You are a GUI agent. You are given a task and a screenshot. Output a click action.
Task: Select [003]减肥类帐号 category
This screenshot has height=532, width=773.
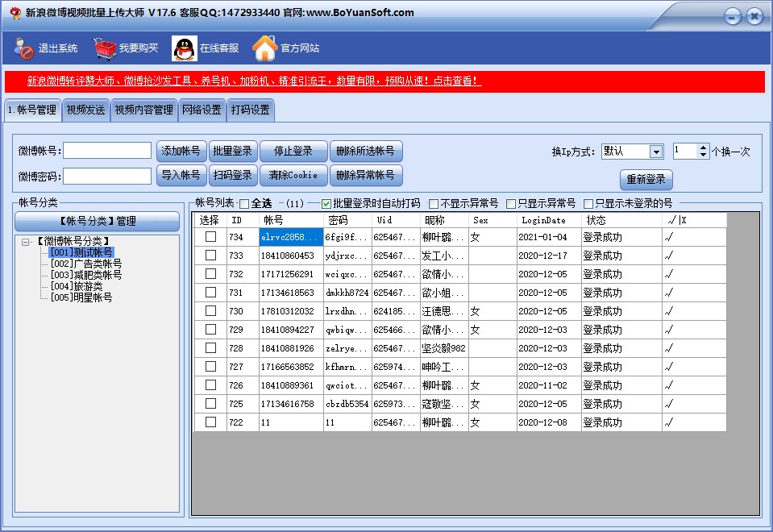point(85,275)
